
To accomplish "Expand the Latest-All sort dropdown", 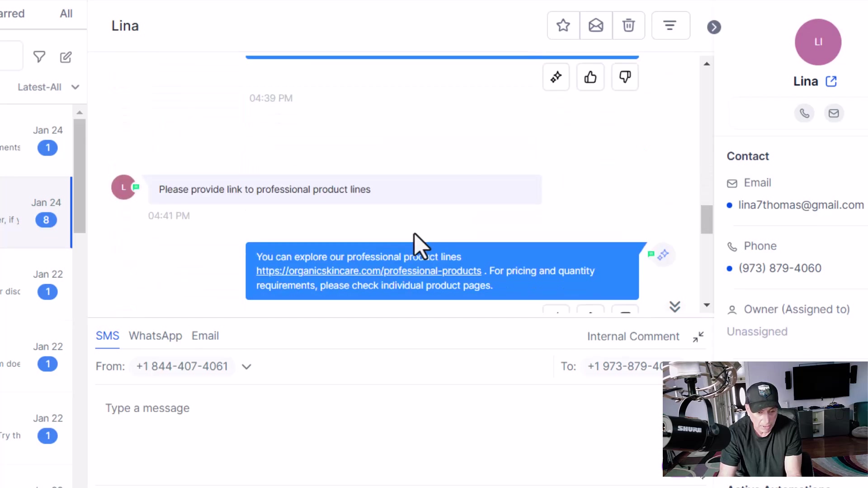I will pos(48,87).
